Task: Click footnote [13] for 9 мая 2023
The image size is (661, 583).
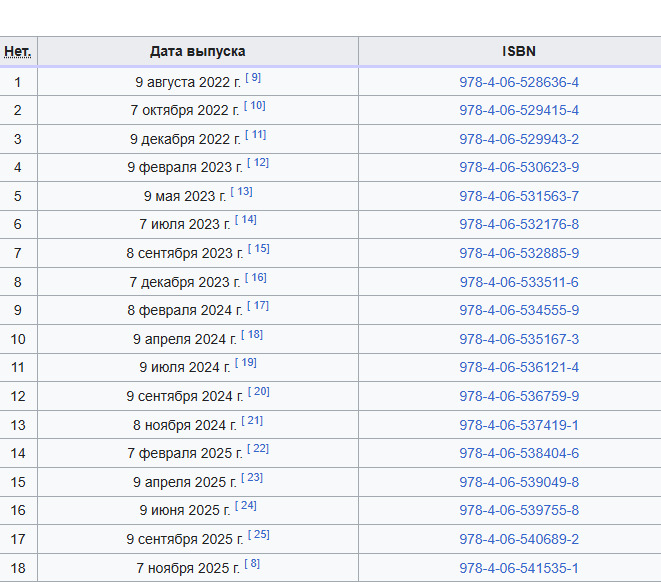Action: coord(241,192)
